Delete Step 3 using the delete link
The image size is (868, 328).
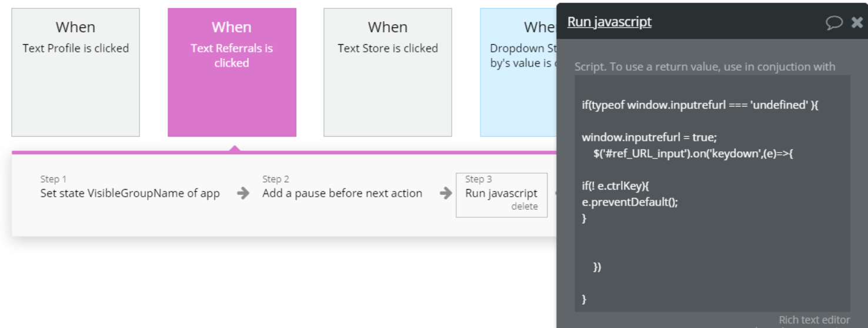[x=525, y=207]
